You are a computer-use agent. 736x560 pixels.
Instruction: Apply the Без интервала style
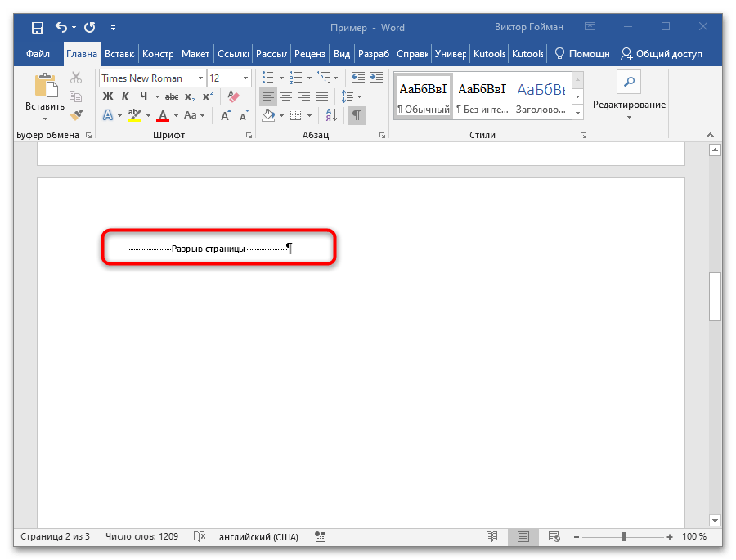(x=482, y=96)
